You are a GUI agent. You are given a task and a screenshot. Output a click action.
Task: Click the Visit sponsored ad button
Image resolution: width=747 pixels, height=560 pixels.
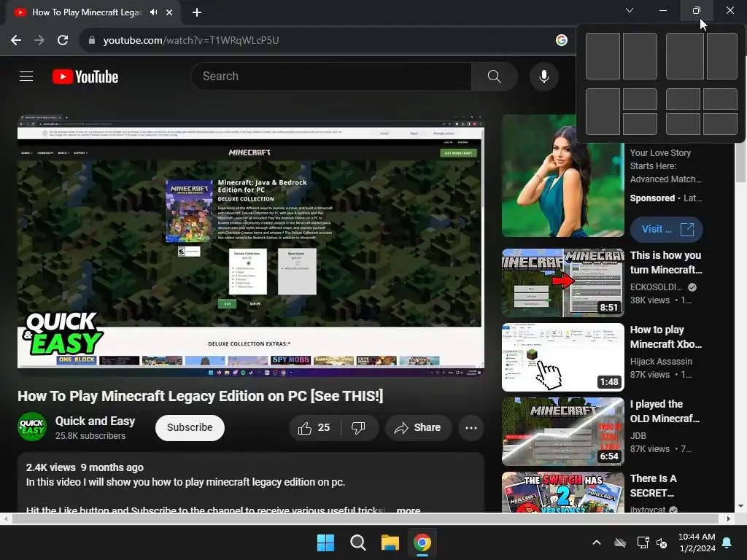click(667, 230)
